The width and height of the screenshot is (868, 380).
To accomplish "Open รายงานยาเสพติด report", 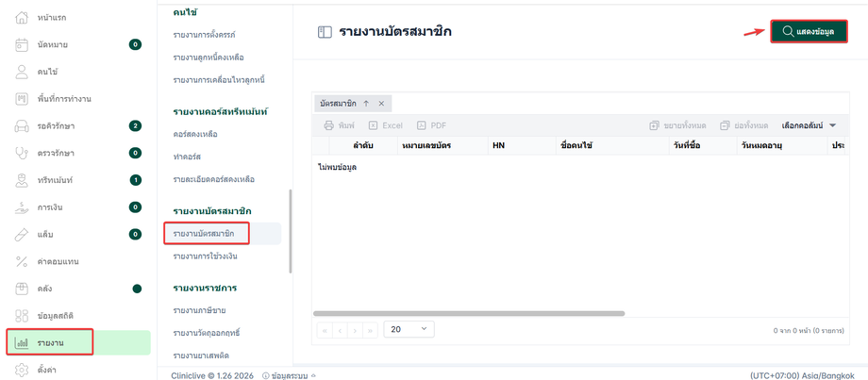I will (201, 355).
